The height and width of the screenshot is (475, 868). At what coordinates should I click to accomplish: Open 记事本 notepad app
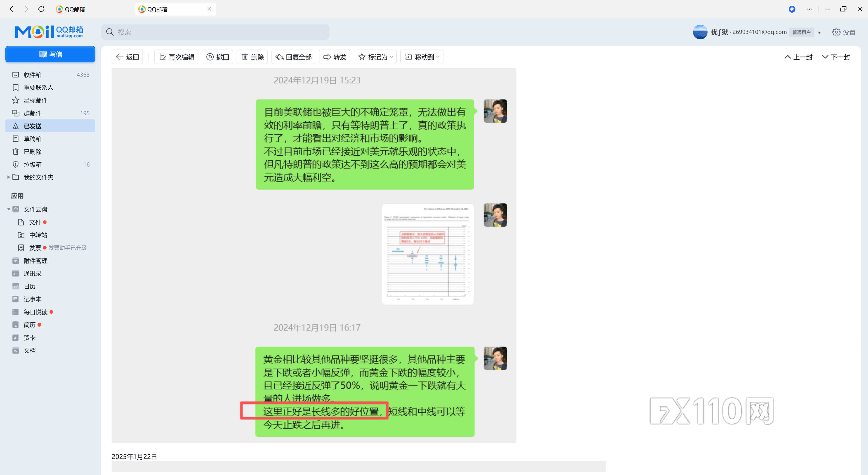pos(32,299)
